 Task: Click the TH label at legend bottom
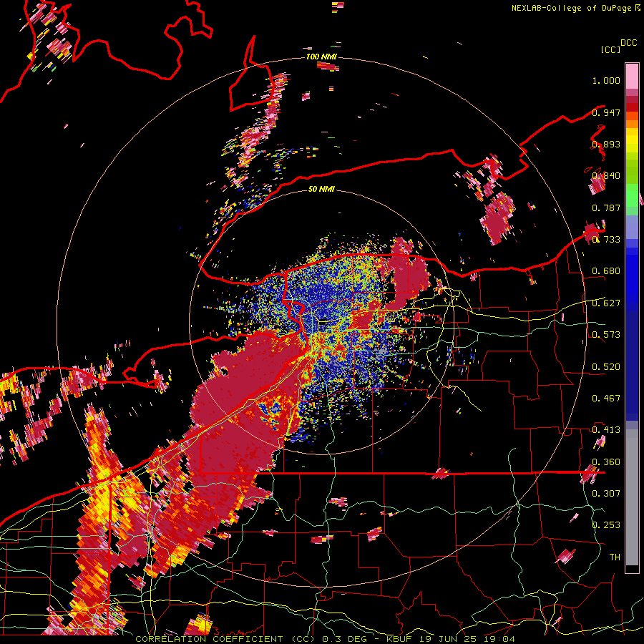click(x=615, y=557)
